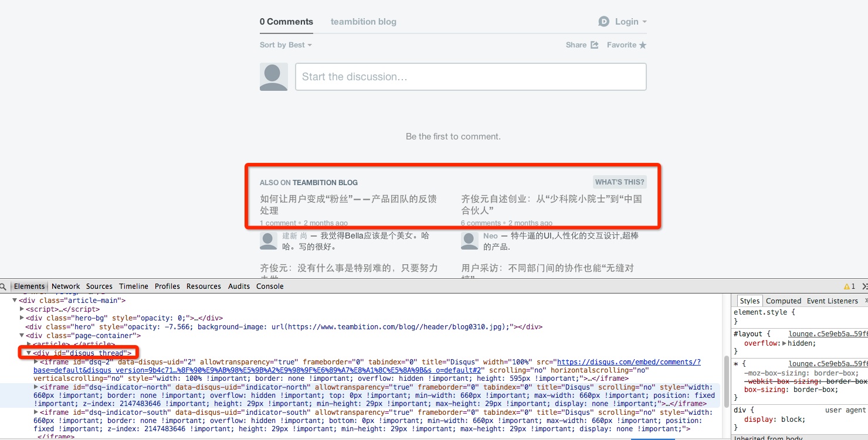Expand the iframe dsq-indicator-south node
This screenshot has height=440, width=868.
[x=36, y=412]
